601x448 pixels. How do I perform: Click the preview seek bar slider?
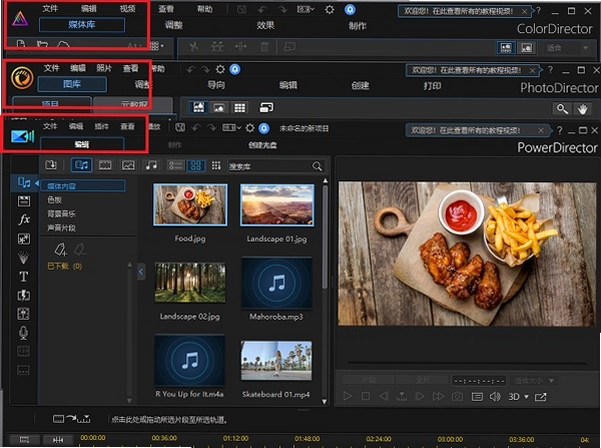467,362
